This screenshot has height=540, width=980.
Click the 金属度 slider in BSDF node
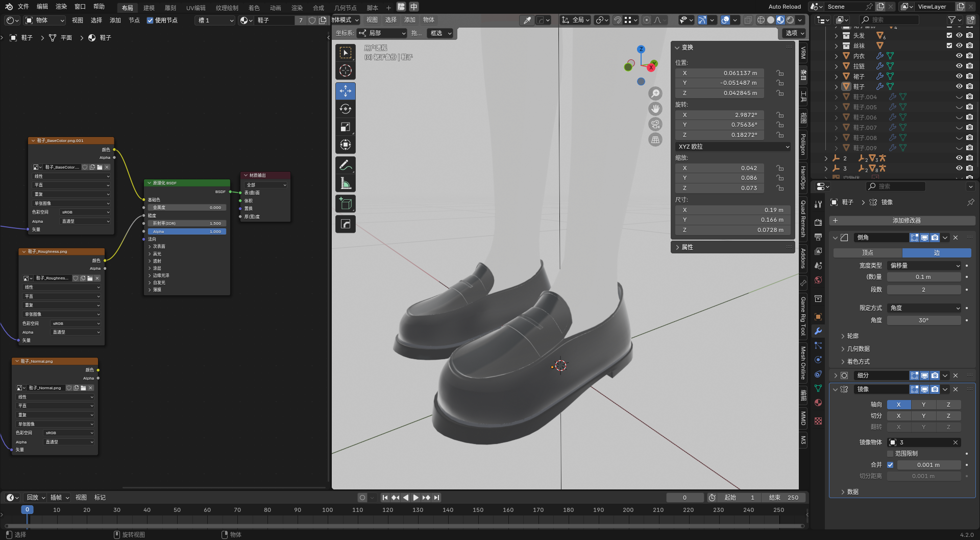pyautogui.click(x=187, y=208)
